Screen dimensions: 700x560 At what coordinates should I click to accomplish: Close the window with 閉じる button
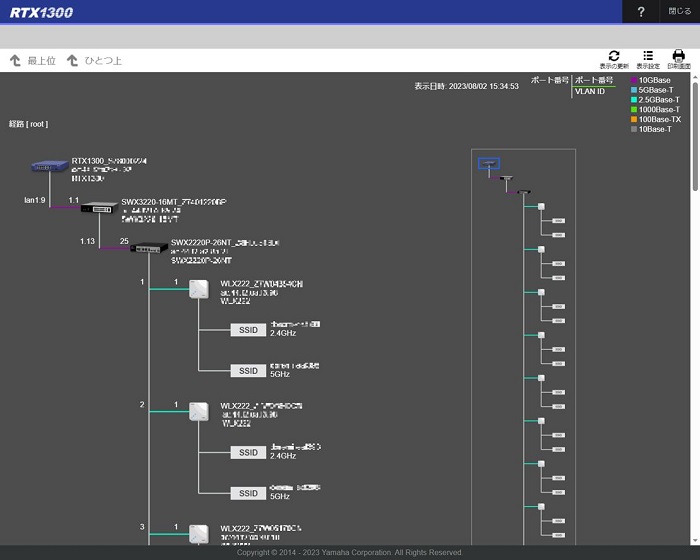(679, 12)
